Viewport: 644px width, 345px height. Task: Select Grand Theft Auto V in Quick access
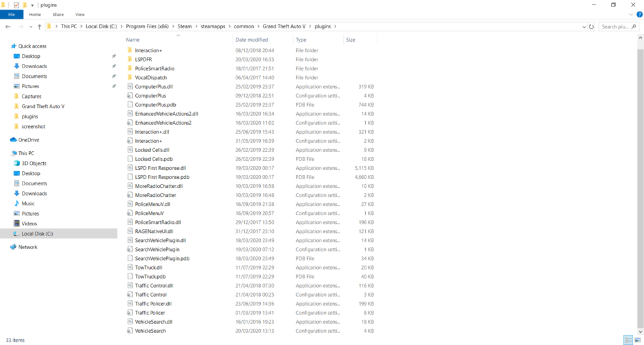(43, 106)
